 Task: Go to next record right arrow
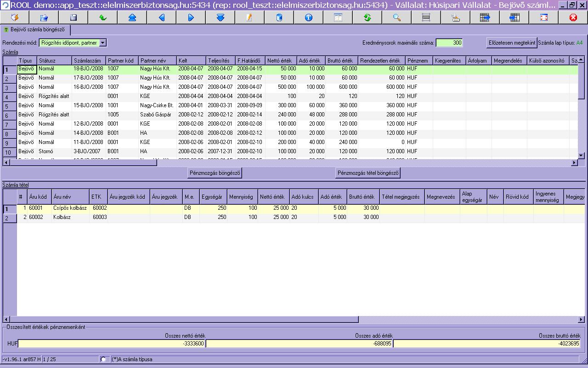pos(191,17)
